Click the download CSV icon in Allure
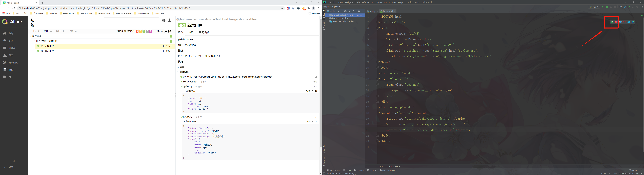The width and height of the screenshot is (644, 175). pyautogui.click(x=170, y=20)
